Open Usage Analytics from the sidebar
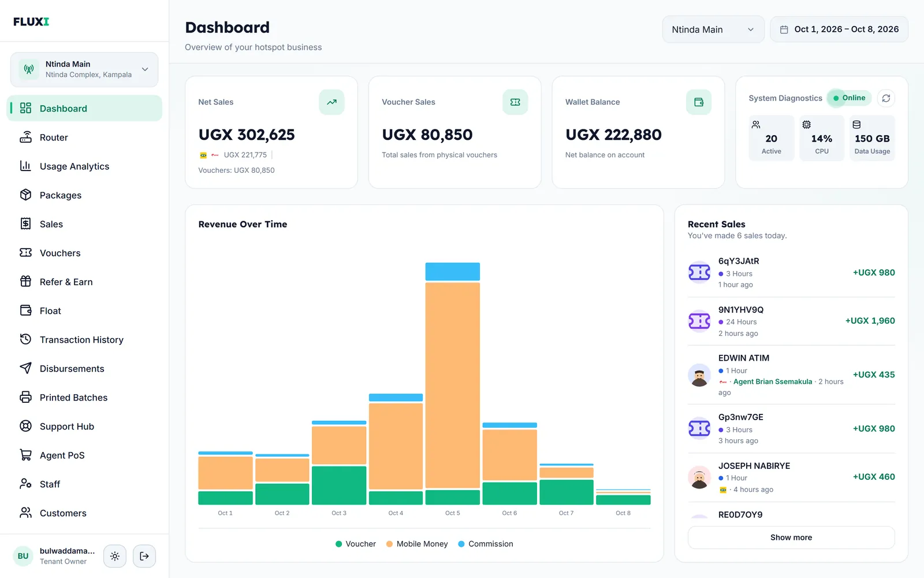The width and height of the screenshot is (924, 578). [84, 166]
